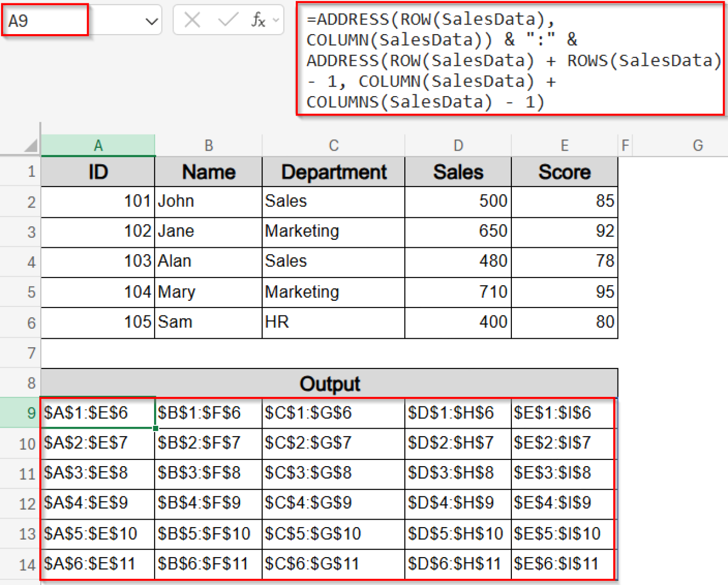Screen dimensions: 728x585
Task: Select column header E
Action: pos(564,145)
